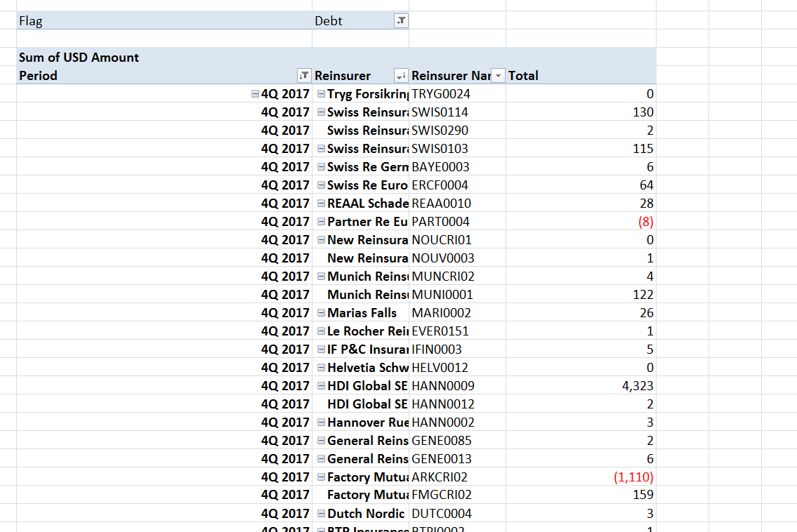Select the NOUV0003 cell
The width and height of the screenshot is (797, 532).
point(457,258)
